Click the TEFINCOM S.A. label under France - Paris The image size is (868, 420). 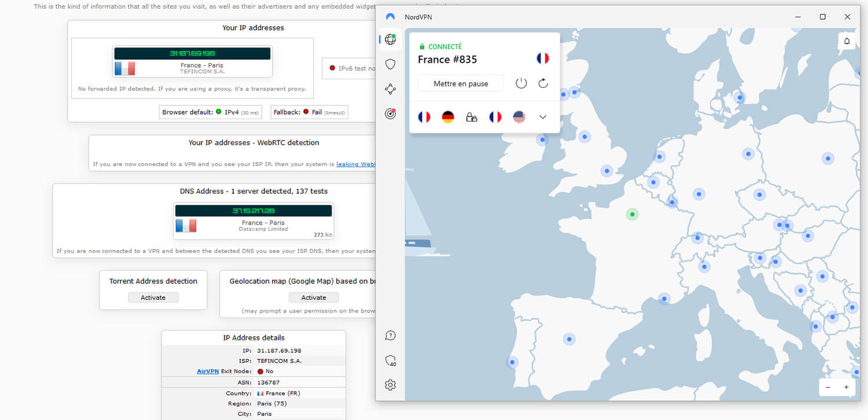click(202, 72)
